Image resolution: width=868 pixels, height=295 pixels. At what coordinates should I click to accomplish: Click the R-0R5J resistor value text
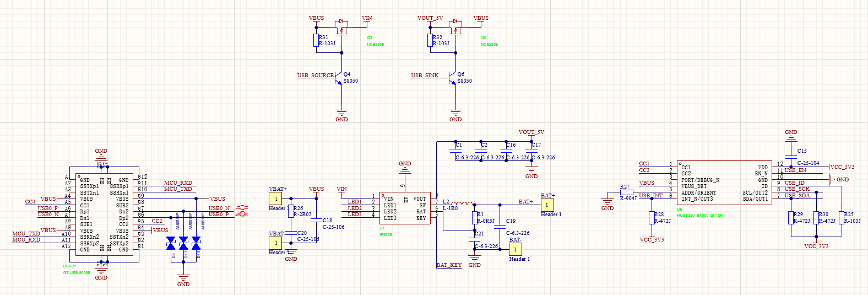tap(486, 221)
